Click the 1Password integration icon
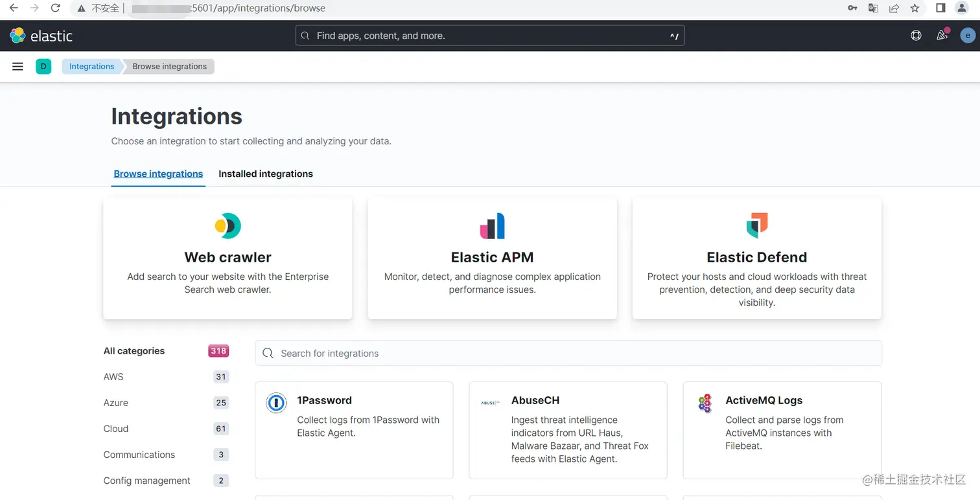The width and height of the screenshot is (980, 500). [276, 403]
